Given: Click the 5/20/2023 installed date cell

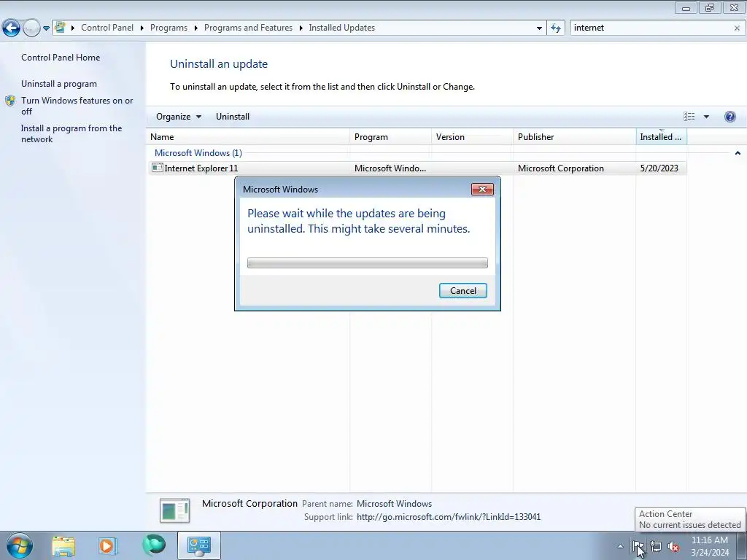Looking at the screenshot, I should tap(659, 168).
